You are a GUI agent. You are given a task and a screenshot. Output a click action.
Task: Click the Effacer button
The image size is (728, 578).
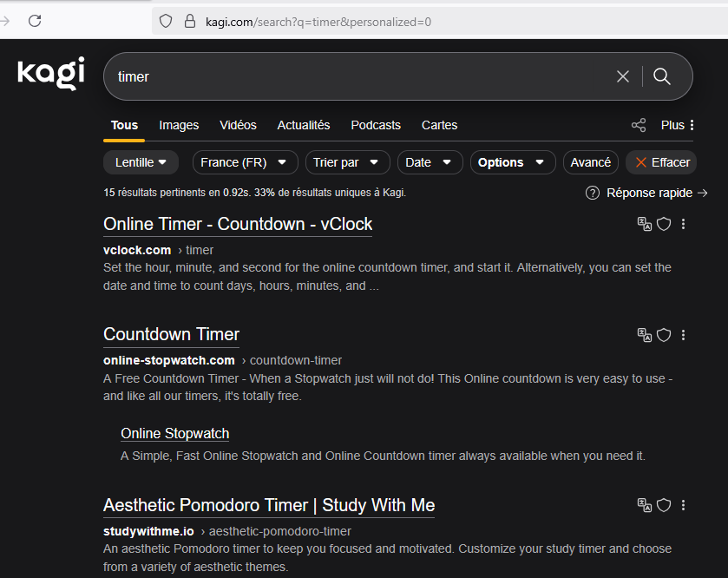tap(661, 162)
